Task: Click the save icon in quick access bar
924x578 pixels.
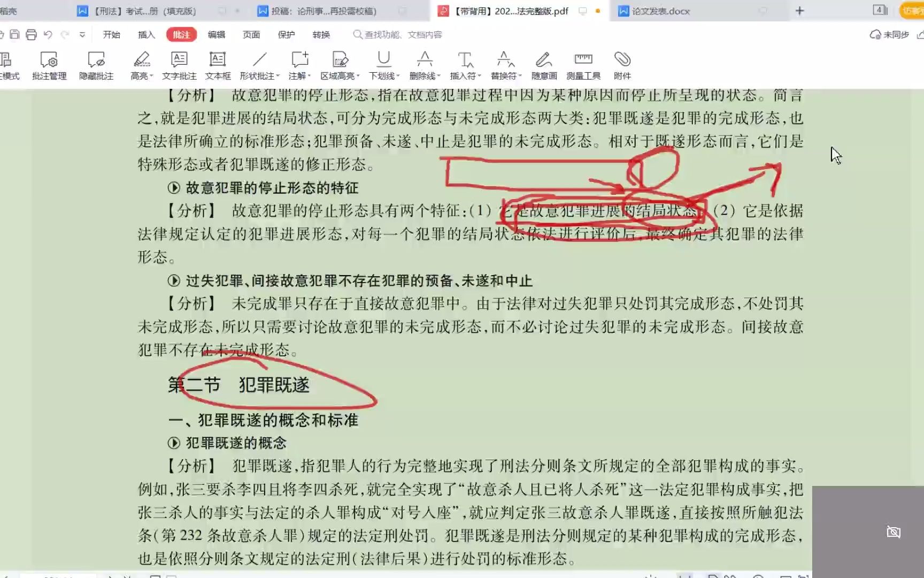Action: click(15, 34)
